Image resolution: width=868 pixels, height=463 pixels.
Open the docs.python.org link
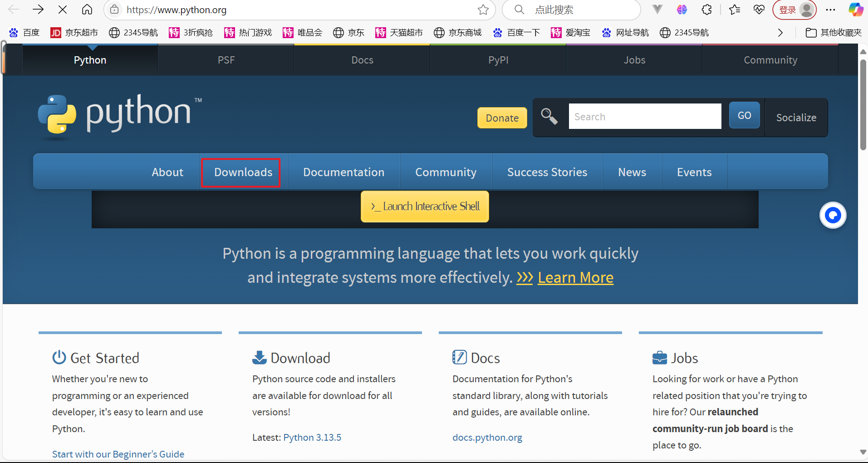click(x=487, y=438)
